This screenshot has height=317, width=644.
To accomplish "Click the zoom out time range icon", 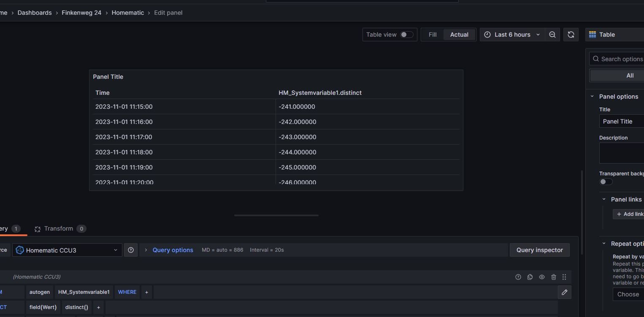I will click(x=552, y=35).
